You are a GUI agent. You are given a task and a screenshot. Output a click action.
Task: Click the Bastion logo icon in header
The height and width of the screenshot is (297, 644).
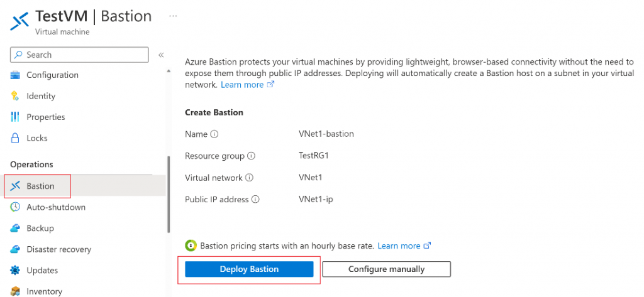click(19, 21)
